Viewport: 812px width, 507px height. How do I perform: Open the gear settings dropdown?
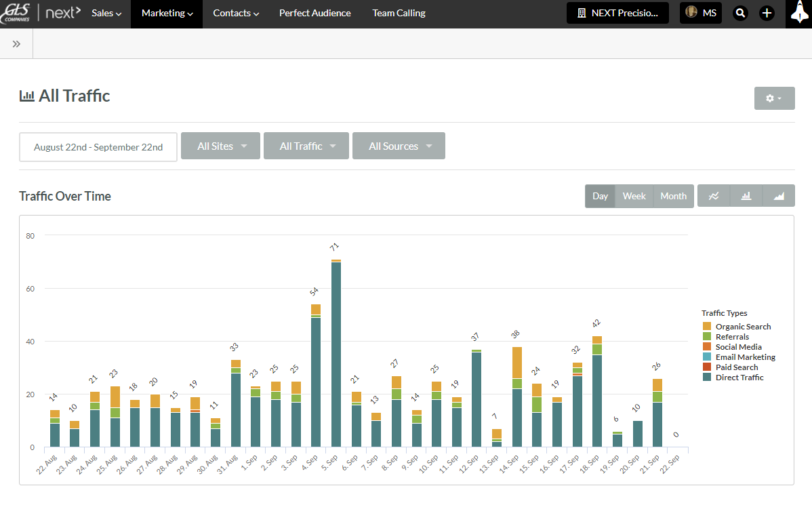[774, 98]
